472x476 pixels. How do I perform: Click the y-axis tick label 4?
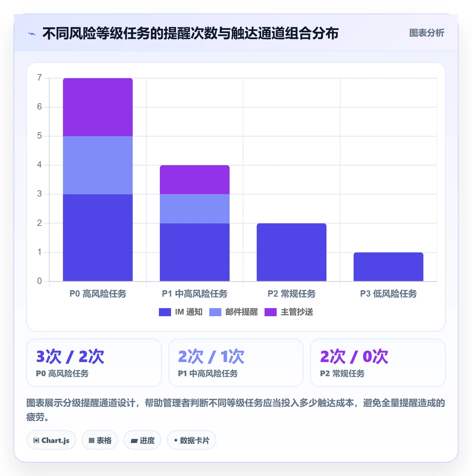(x=39, y=165)
